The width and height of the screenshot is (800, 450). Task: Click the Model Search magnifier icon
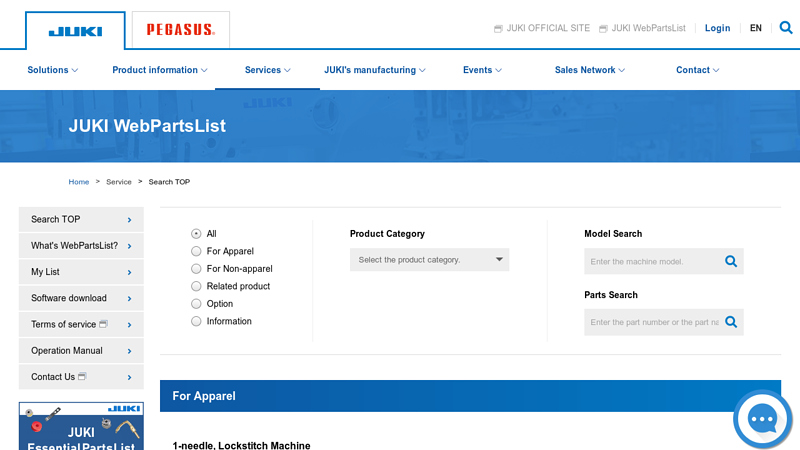point(731,261)
